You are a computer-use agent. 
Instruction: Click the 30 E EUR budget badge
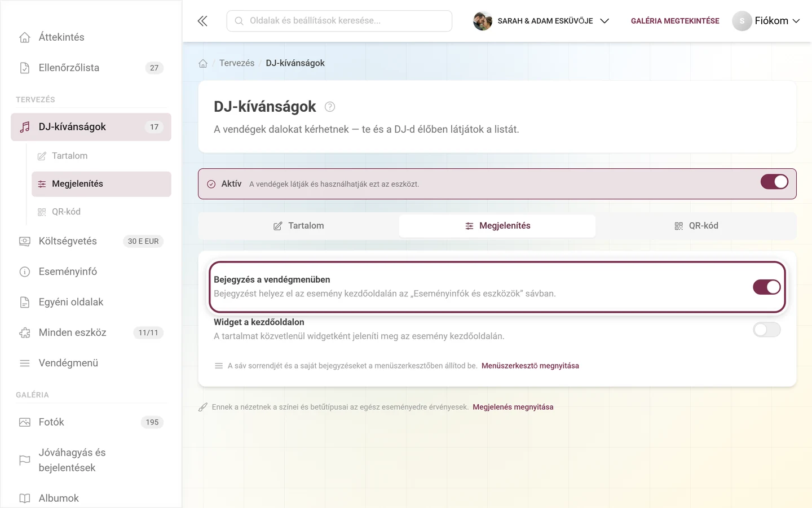(x=143, y=241)
